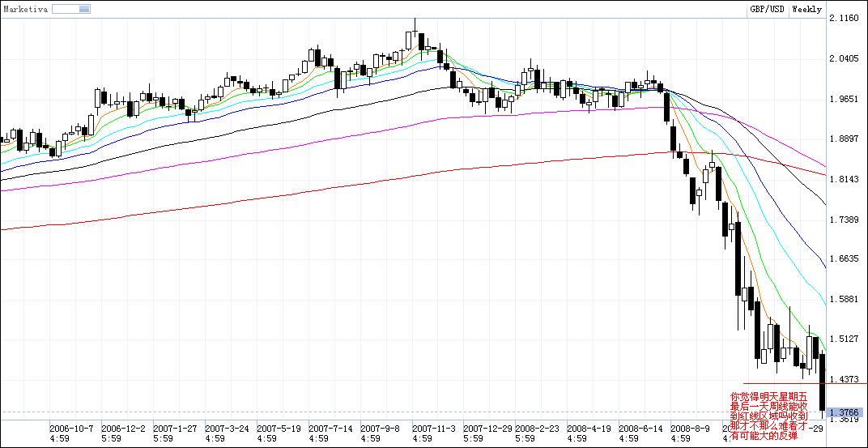
Task: Click the 1.5881 price axis label
Action: click(843, 298)
